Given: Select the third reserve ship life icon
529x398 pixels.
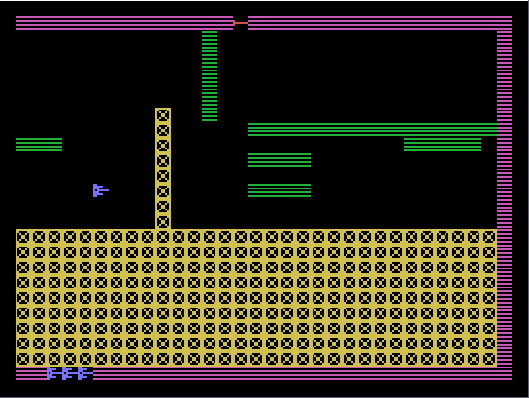Looking at the screenshot, I should click(84, 373).
